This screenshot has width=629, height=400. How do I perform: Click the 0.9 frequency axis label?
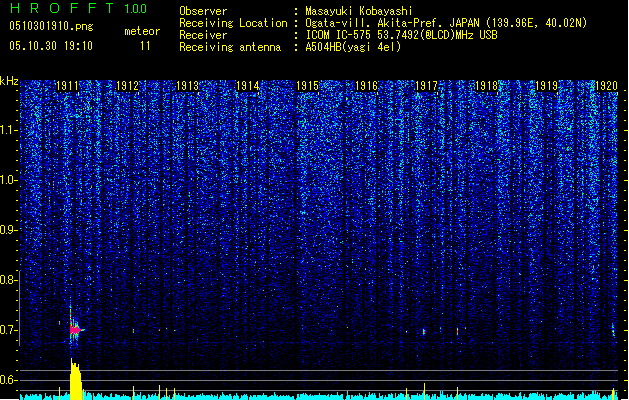point(9,230)
